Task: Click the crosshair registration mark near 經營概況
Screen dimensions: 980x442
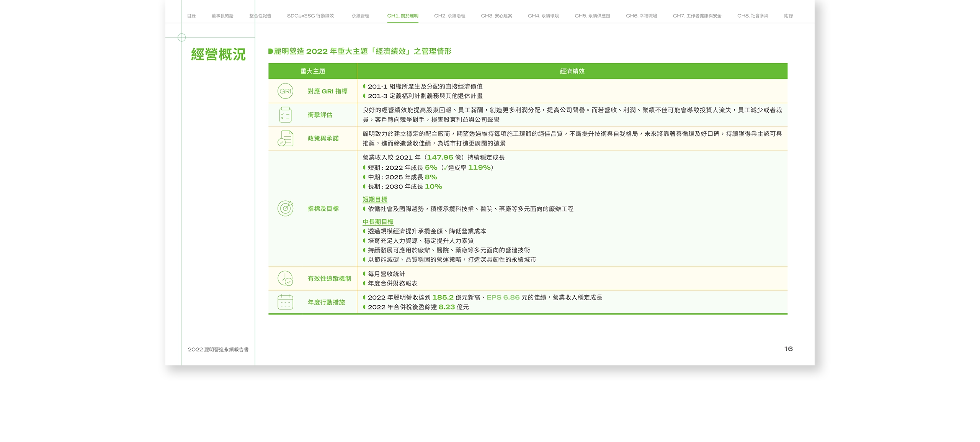Action: (x=181, y=38)
